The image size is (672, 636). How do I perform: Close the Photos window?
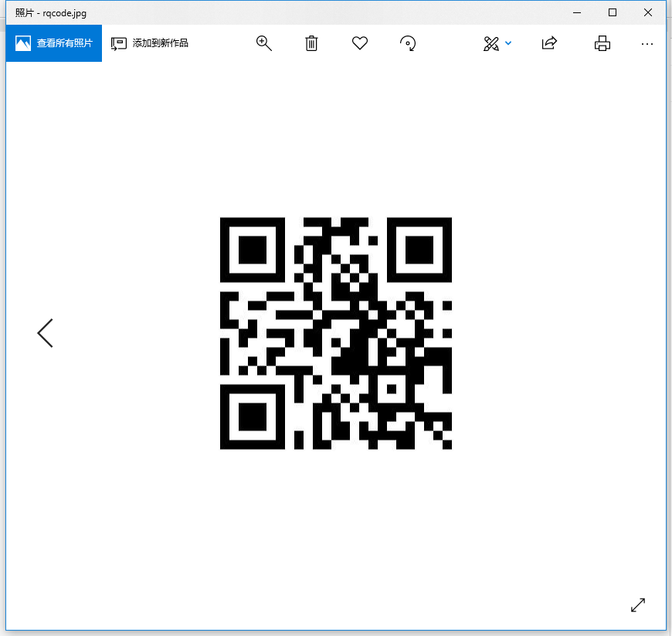(x=648, y=13)
